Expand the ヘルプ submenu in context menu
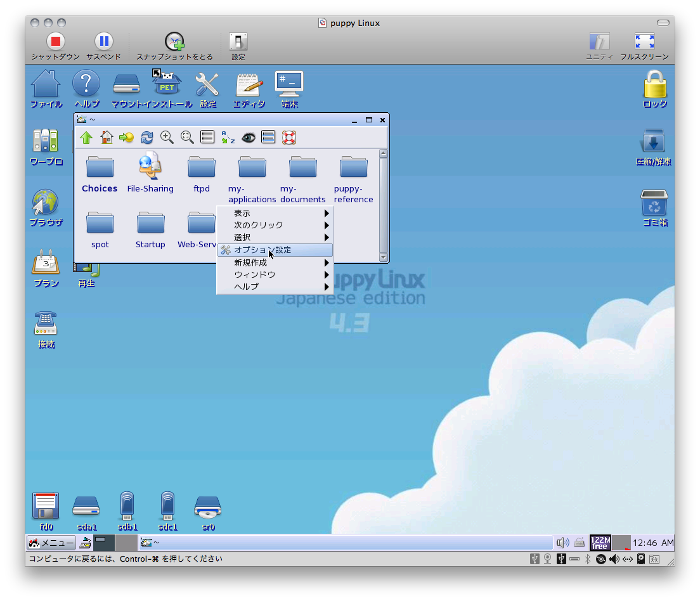Screen dimensions: 700x601 tap(275, 287)
